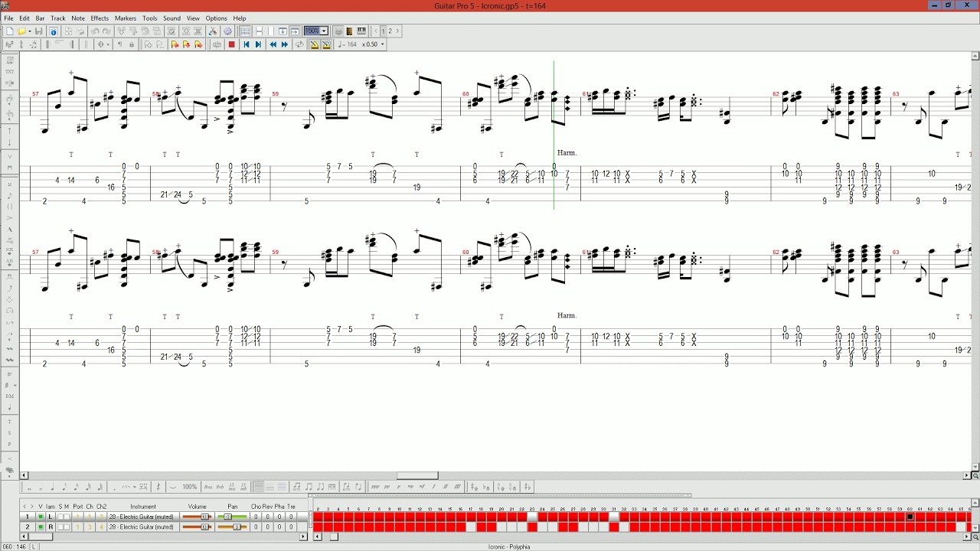Click the fast-forward double-arrow icon
Screen dimensions: 980x551
[285, 44]
